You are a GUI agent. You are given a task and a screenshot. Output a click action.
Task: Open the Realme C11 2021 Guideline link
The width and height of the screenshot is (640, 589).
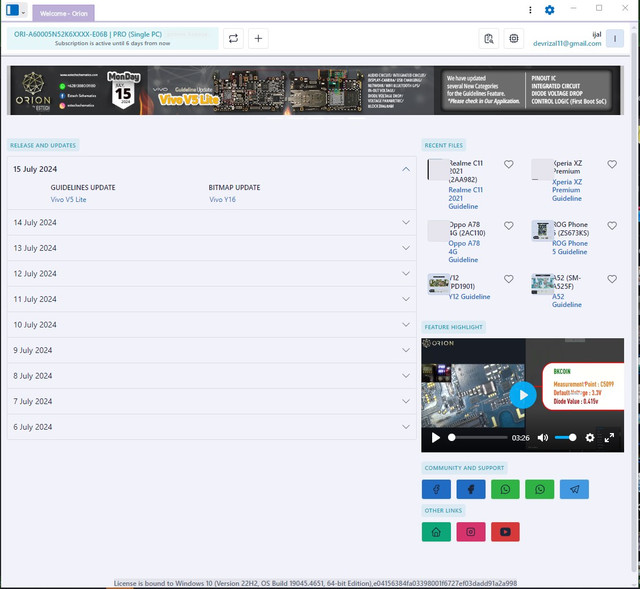tap(465, 198)
